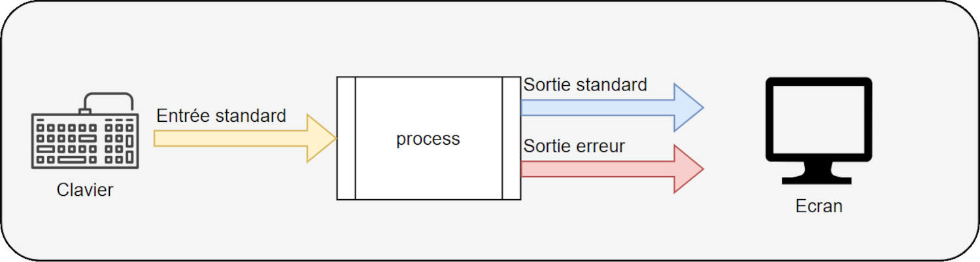Select the yellow Entrée standard arrow
This screenshot has width=980, height=262.
(x=245, y=138)
